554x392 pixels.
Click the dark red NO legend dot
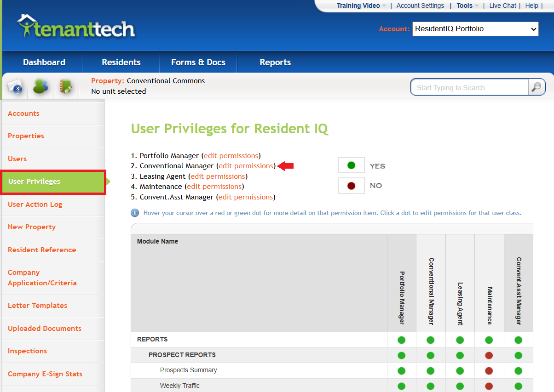[351, 186]
